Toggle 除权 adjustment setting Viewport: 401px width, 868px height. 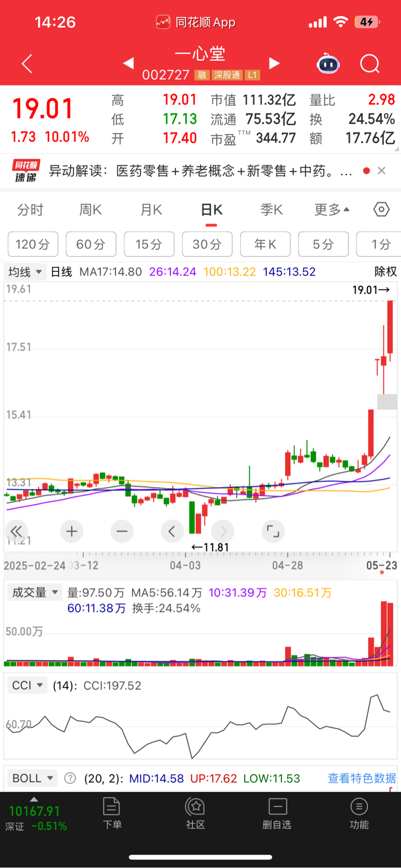[x=386, y=271]
